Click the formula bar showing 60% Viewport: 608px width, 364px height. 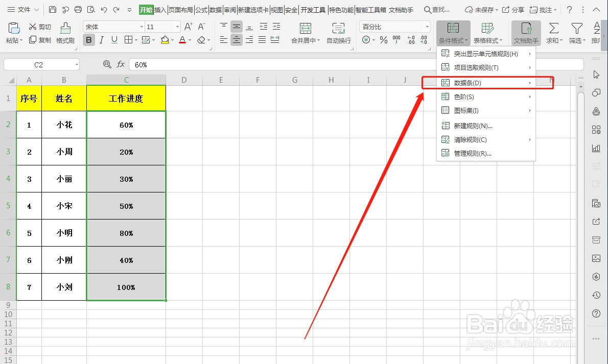(356, 64)
